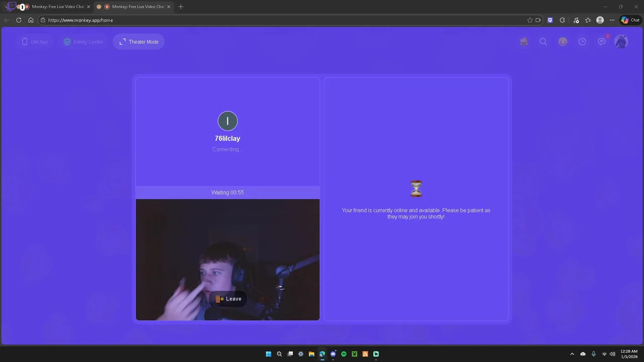This screenshot has width=644, height=362.
Task: Expand the tab actions menu chevron
Action: [7, 7]
